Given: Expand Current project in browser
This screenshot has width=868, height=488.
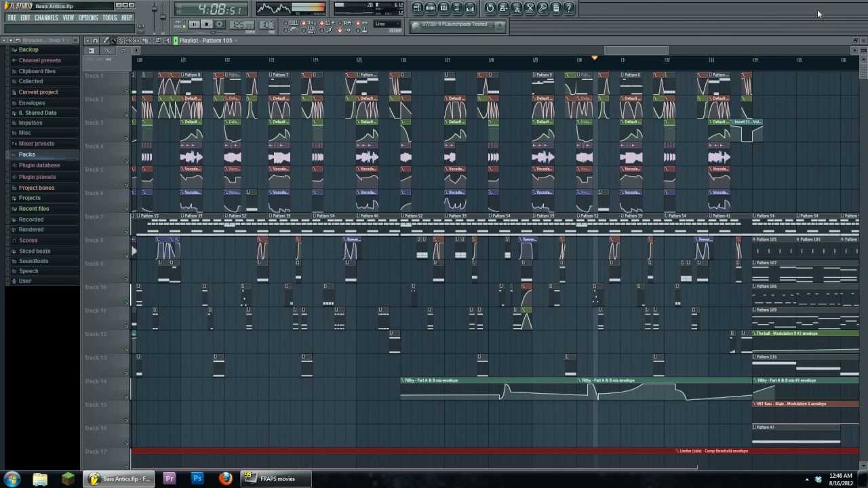Looking at the screenshot, I should [38, 92].
